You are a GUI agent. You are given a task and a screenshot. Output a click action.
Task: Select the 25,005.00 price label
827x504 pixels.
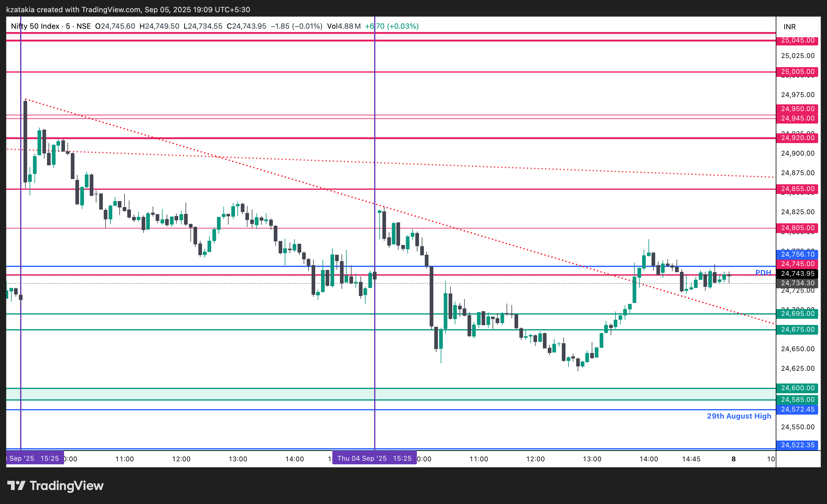pos(797,71)
